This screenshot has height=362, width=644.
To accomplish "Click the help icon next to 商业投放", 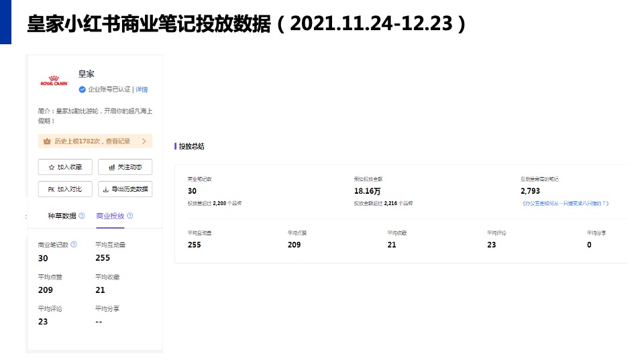I will coord(129,215).
